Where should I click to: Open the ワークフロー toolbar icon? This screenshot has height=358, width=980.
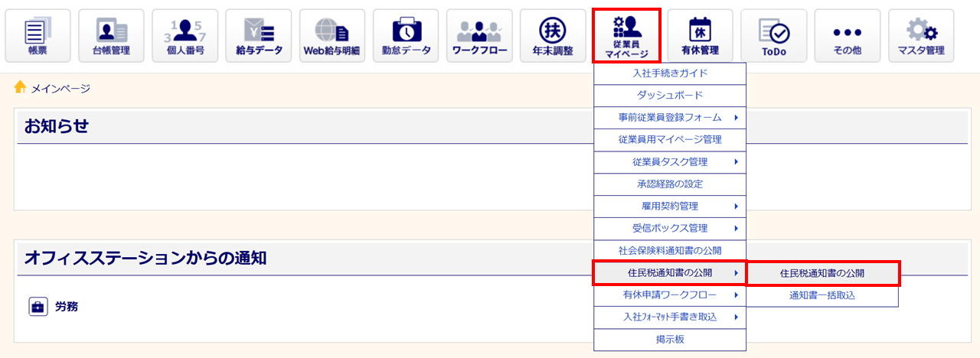(x=479, y=36)
